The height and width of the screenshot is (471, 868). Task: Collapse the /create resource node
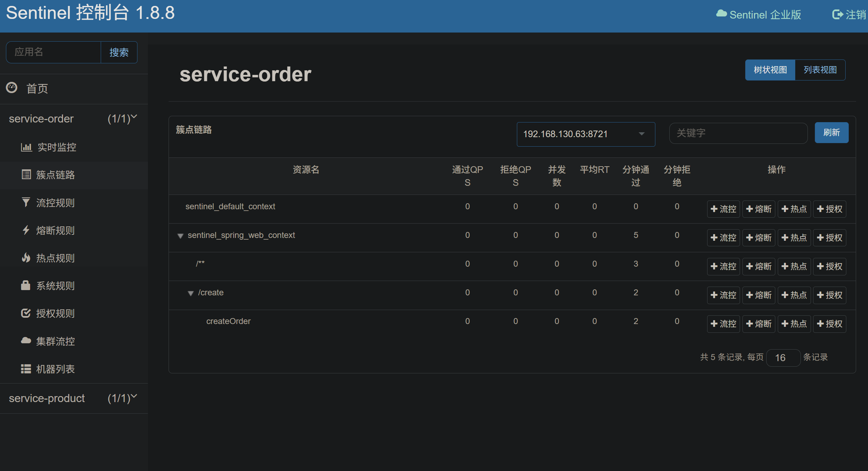191,293
